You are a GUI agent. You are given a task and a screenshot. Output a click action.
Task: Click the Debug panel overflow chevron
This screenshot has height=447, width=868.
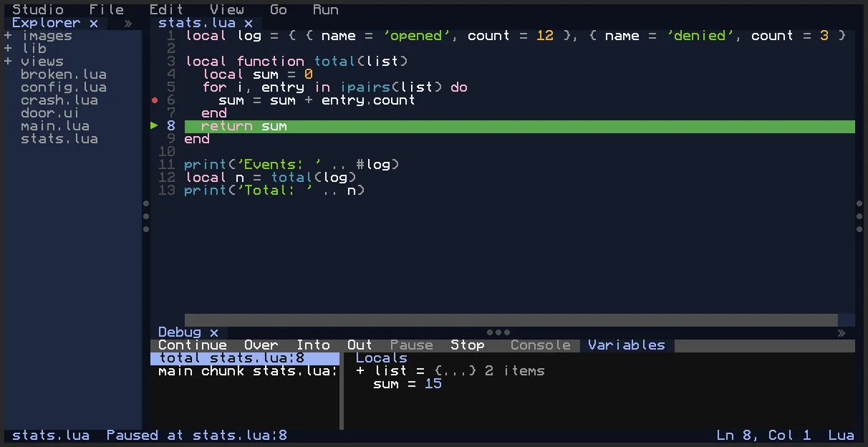(842, 332)
